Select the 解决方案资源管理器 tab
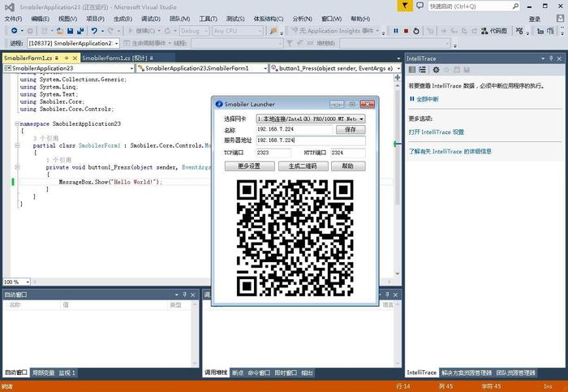Screen dimensions: 568x392 (x=467, y=373)
